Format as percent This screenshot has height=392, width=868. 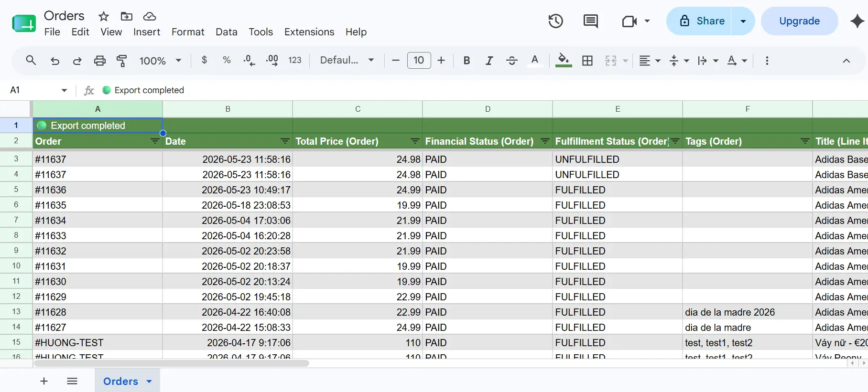(227, 60)
